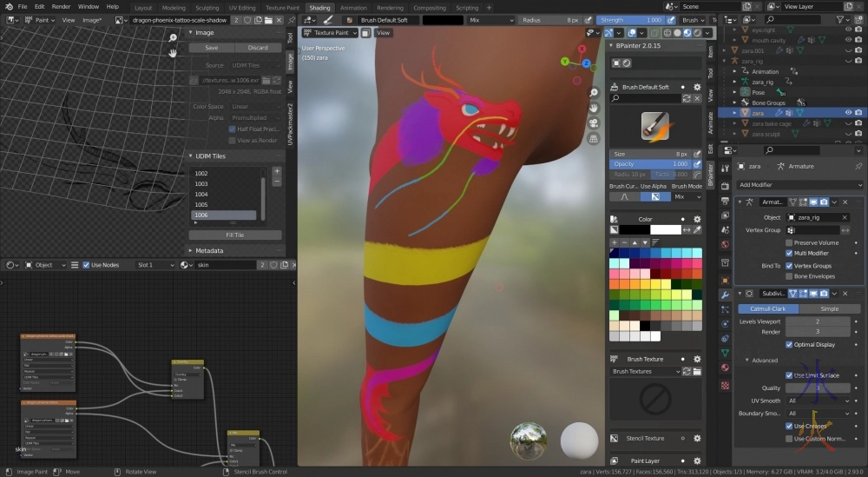
Task: Click the Blender logo icon in menu bar
Action: pos(7,7)
